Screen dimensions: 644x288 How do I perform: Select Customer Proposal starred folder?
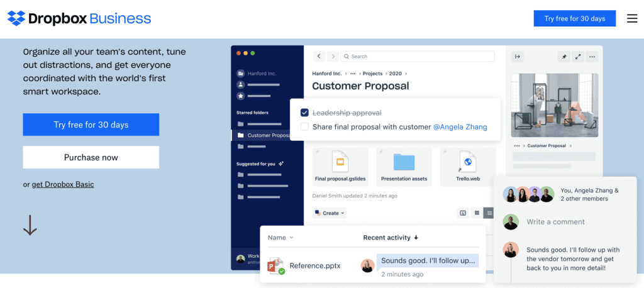264,135
